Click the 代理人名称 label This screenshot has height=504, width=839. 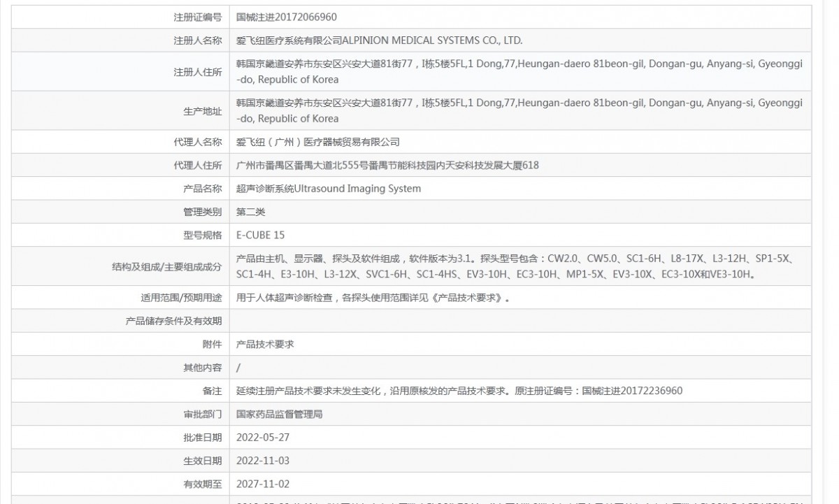[x=198, y=142]
